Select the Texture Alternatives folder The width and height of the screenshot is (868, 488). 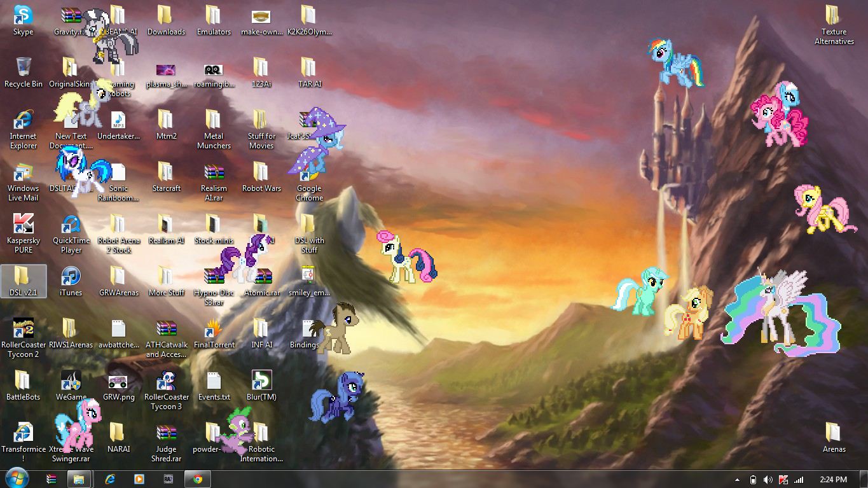pos(834,25)
